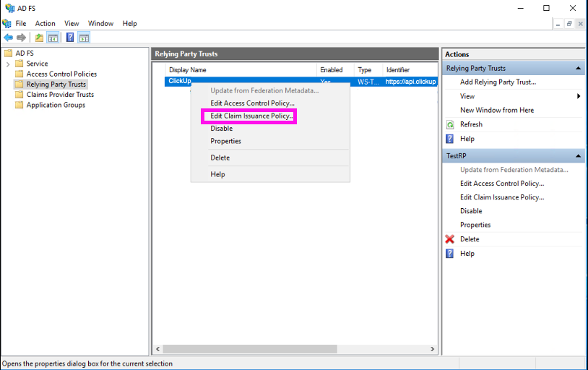The width and height of the screenshot is (588, 370).
Task: Open the View submenu arrow in Actions
Action: click(579, 96)
